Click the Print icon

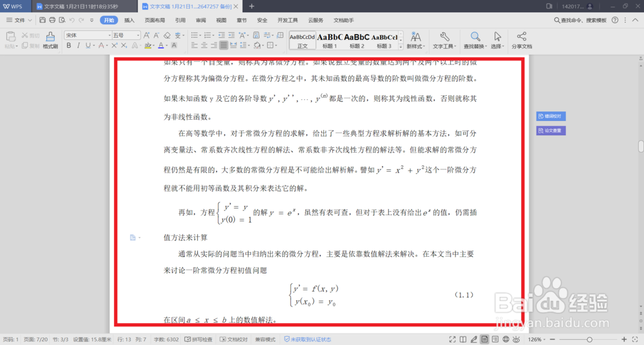52,20
